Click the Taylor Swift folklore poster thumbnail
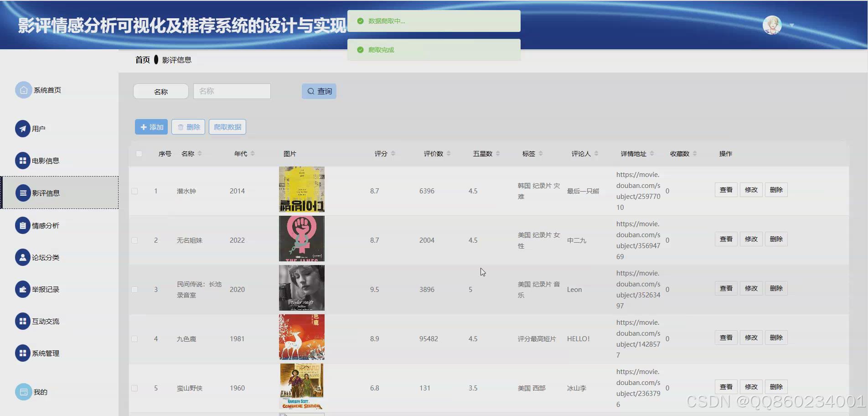This screenshot has height=416, width=868. click(x=302, y=288)
